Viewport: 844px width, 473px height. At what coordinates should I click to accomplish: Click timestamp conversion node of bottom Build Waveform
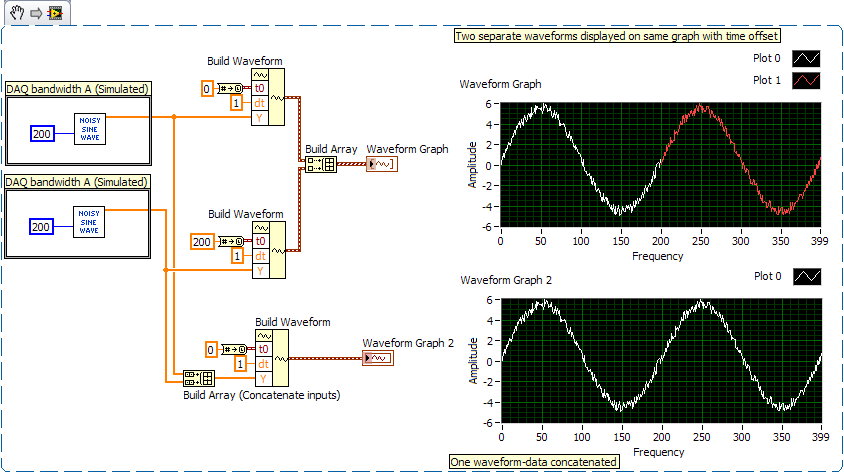point(235,350)
